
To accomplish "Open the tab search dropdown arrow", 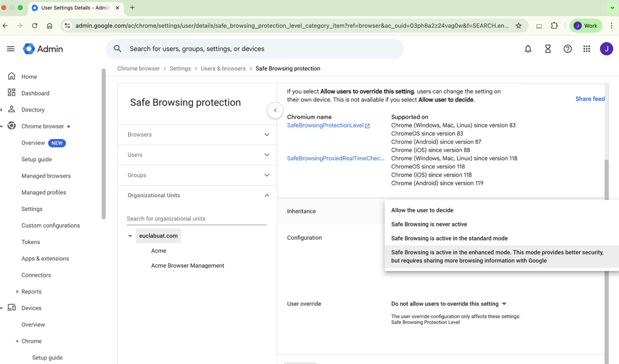I will click(x=612, y=7).
